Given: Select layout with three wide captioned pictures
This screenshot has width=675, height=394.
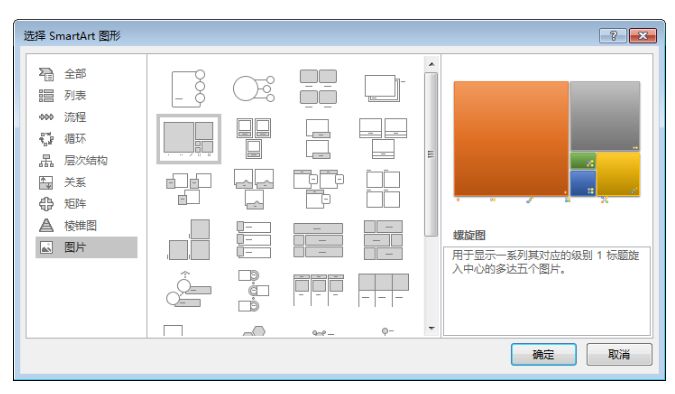Looking at the screenshot, I should coord(383,139).
